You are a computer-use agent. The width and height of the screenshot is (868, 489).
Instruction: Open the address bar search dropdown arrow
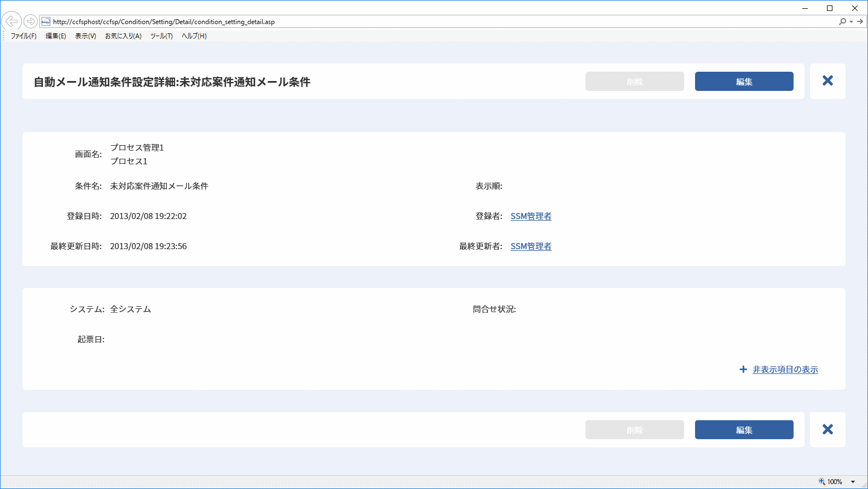click(x=851, y=22)
